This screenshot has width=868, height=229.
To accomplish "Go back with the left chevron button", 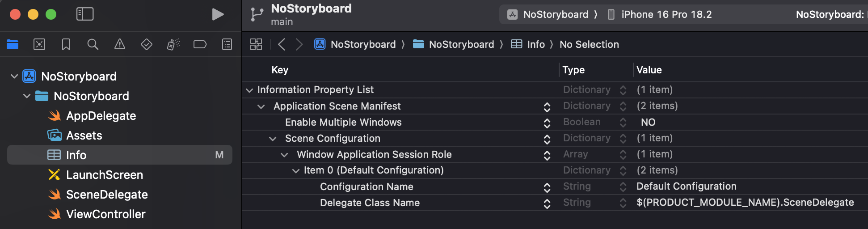I will (x=282, y=44).
